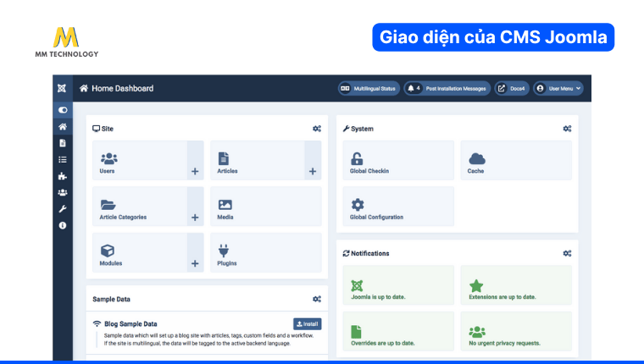Open the Users tile in Site panel
644x364 pixels.
point(140,161)
